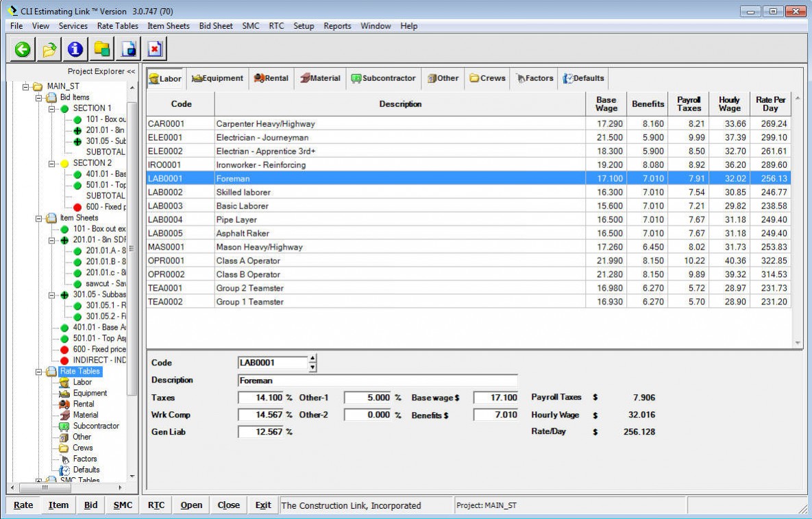The height and width of the screenshot is (519, 812).
Task: Select Labor under Rate Tables in the tree
Action: click(82, 383)
